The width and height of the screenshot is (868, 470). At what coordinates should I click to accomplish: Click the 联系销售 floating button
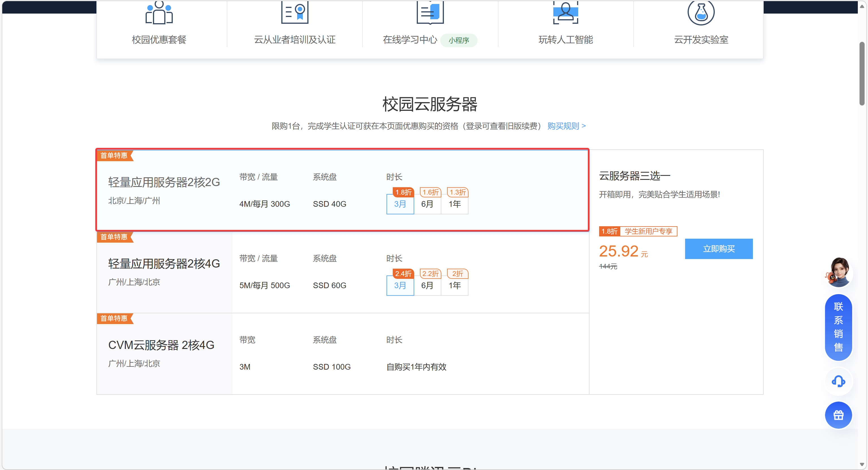838,327
